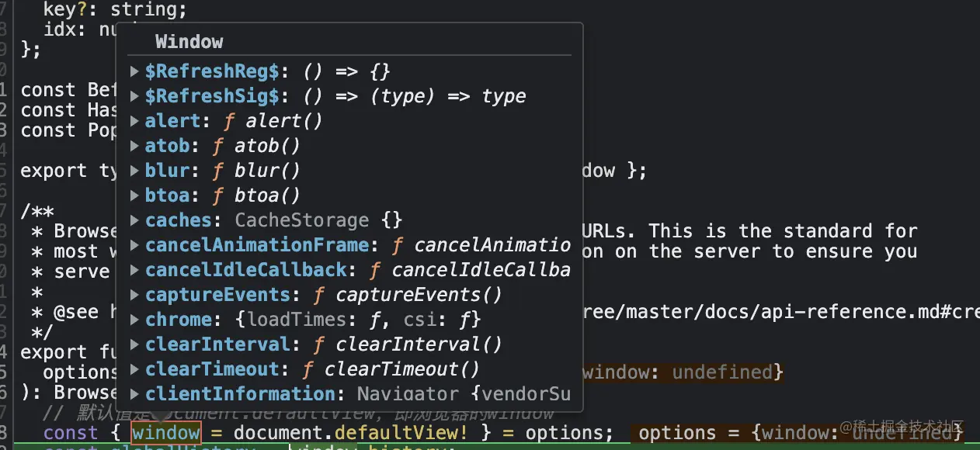Click the 'options;' identifier ending the const line
The width and height of the screenshot is (980, 450).
[569, 433]
